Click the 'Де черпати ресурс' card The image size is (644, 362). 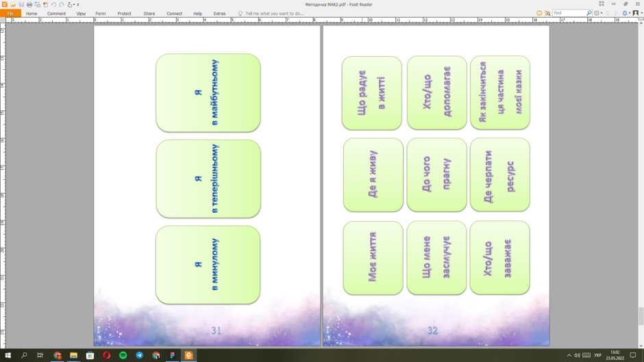[x=500, y=175]
